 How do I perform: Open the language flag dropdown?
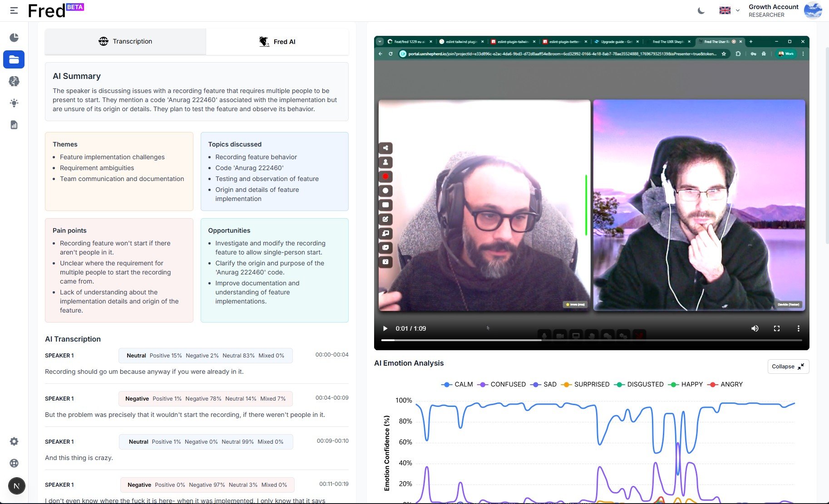click(x=730, y=10)
